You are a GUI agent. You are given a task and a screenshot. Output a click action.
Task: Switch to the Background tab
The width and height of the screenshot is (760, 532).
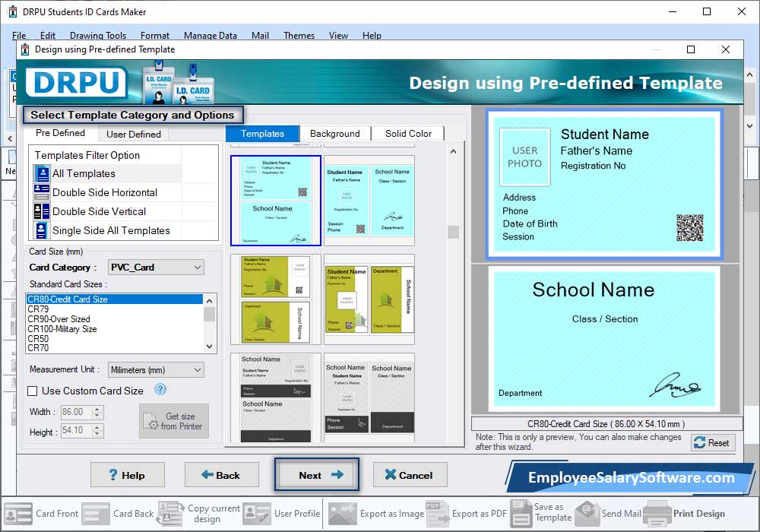click(335, 134)
